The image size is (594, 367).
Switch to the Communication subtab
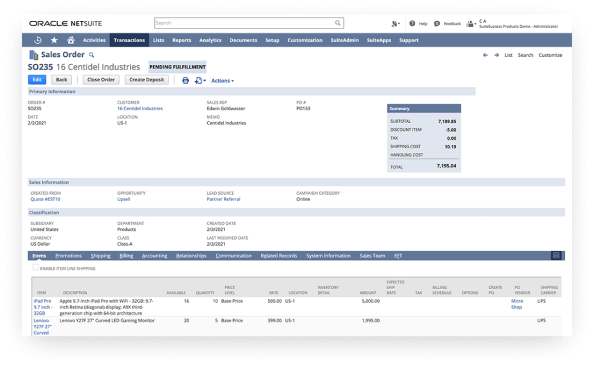coord(234,256)
